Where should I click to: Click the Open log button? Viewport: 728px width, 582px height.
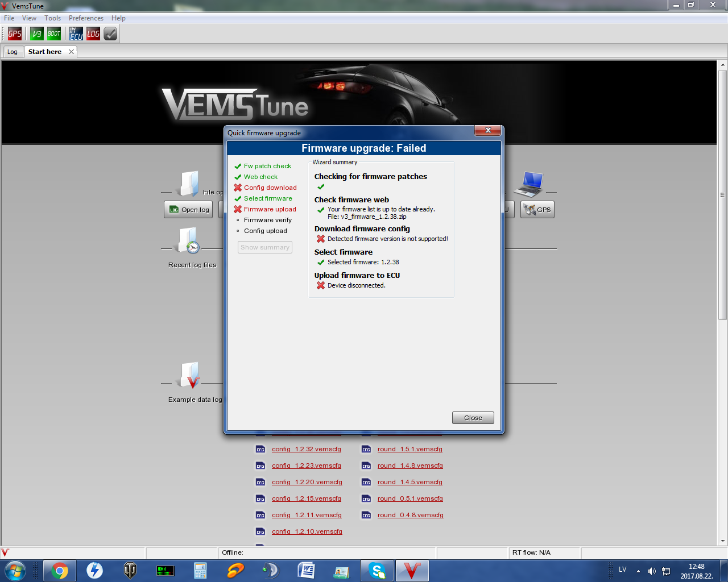pyautogui.click(x=188, y=210)
